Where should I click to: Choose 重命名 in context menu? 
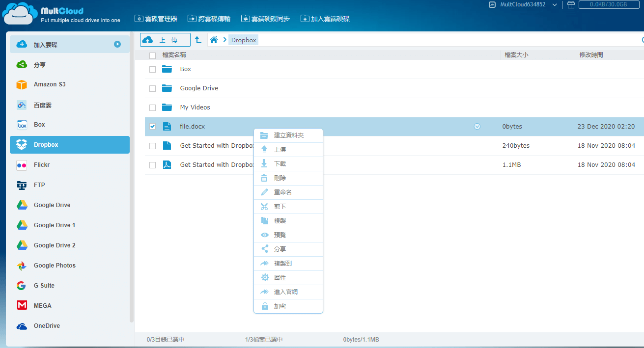(x=288, y=192)
